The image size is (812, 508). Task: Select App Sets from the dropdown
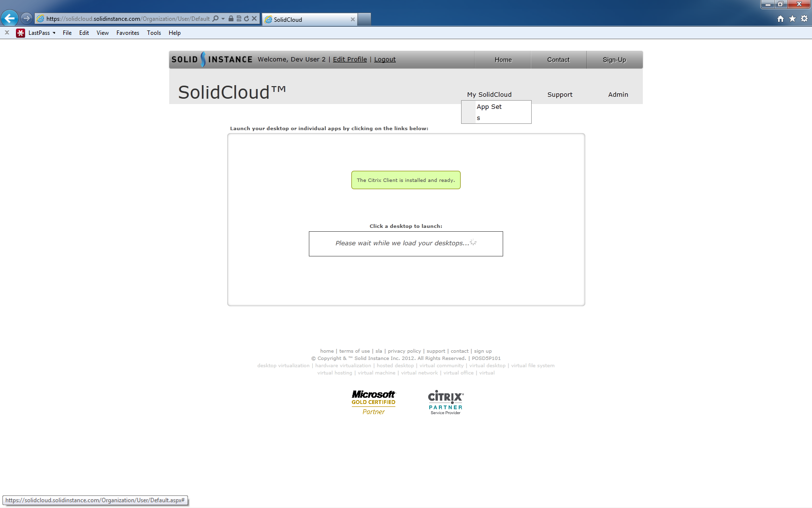[x=496, y=112]
